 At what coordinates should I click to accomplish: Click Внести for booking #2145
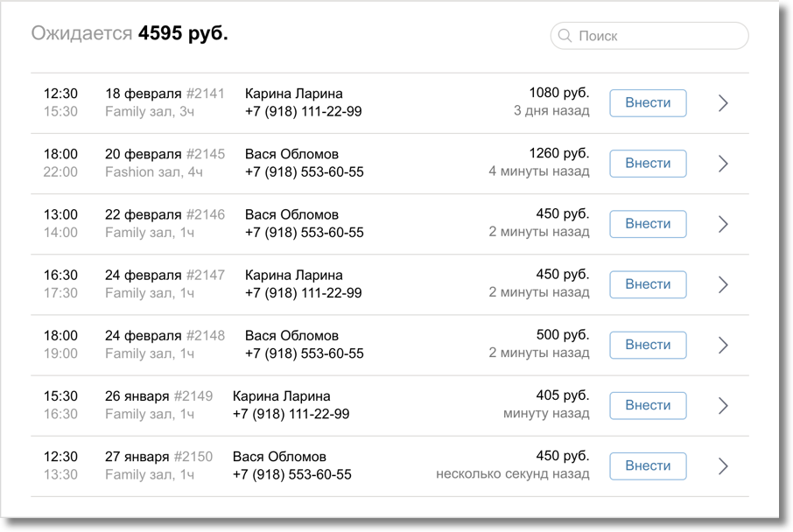(x=648, y=164)
